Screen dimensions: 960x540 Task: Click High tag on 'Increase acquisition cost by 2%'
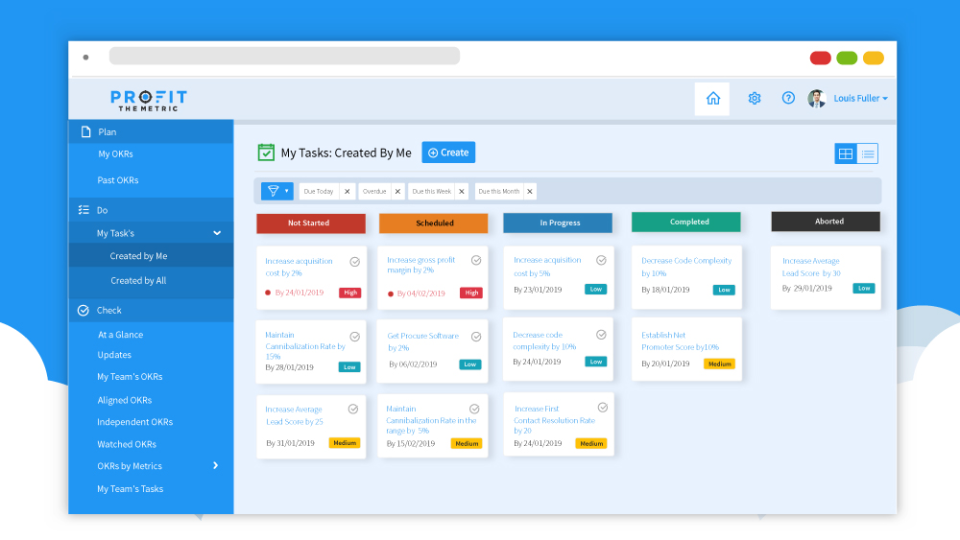(x=350, y=293)
